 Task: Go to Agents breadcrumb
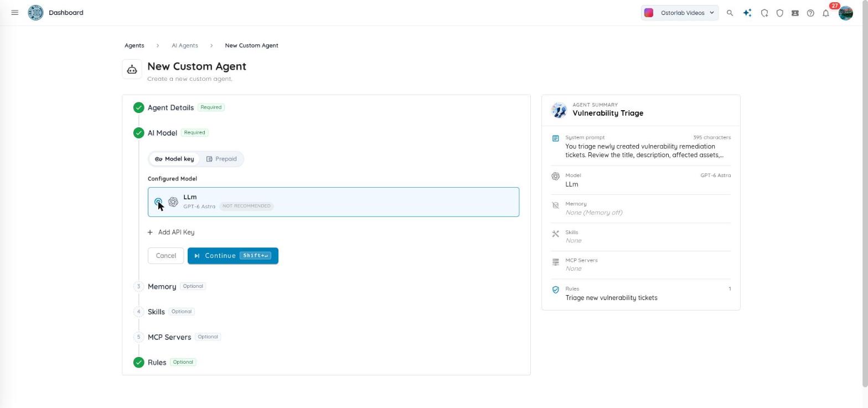134,45
